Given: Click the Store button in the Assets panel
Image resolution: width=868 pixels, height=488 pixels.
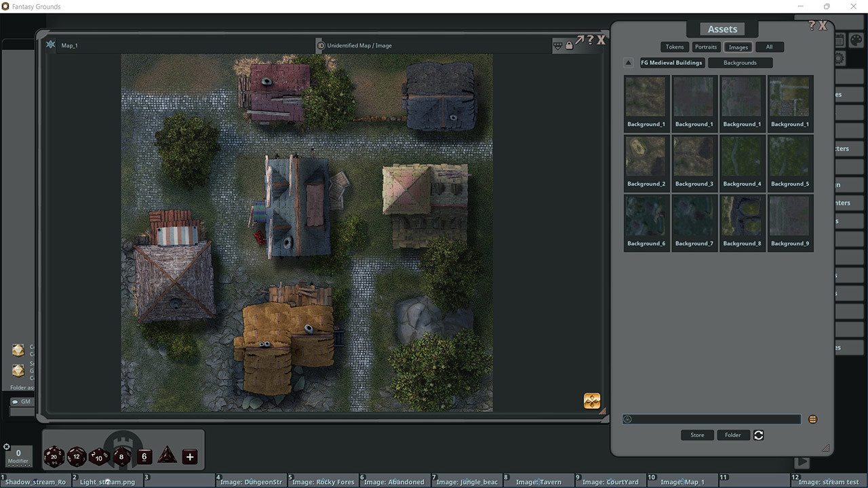Looking at the screenshot, I should tap(697, 435).
